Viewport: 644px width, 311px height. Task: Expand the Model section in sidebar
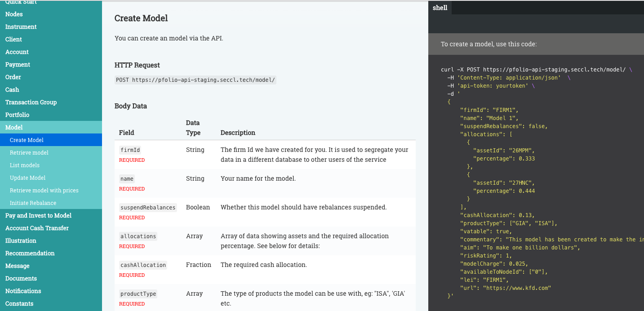coord(14,127)
